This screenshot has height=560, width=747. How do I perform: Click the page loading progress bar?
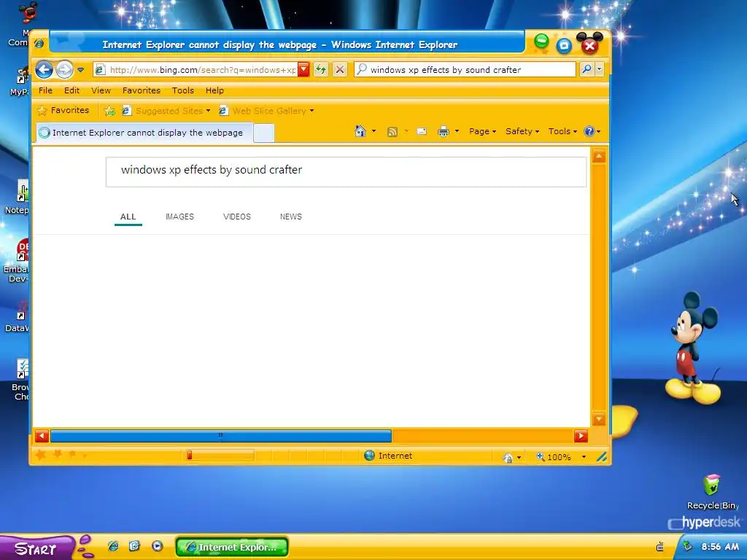pyautogui.click(x=220, y=456)
